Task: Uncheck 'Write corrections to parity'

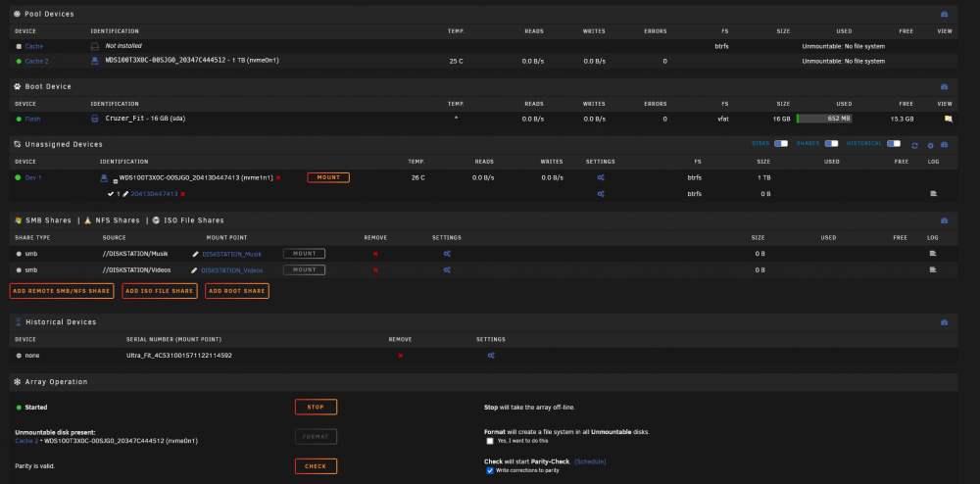Action: [x=490, y=471]
